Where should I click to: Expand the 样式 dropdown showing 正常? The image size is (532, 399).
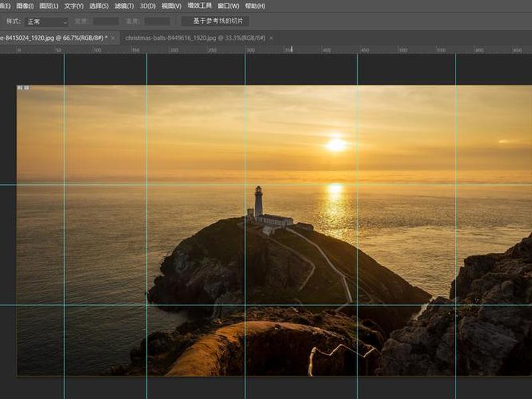(x=47, y=22)
